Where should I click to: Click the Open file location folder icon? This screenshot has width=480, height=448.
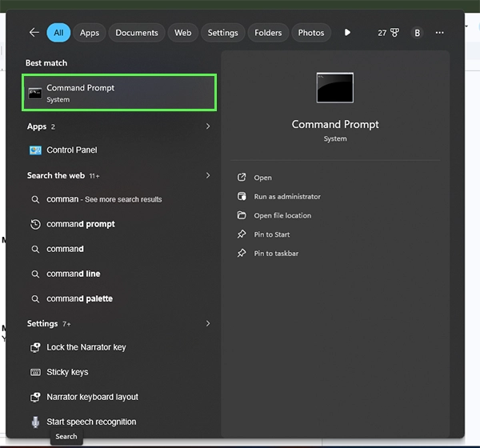point(242,215)
